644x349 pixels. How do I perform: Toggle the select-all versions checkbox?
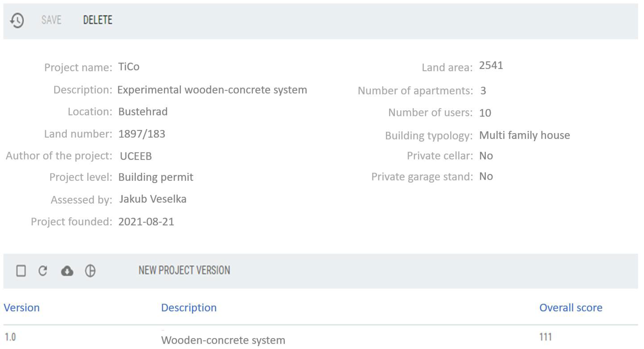pyautogui.click(x=21, y=271)
